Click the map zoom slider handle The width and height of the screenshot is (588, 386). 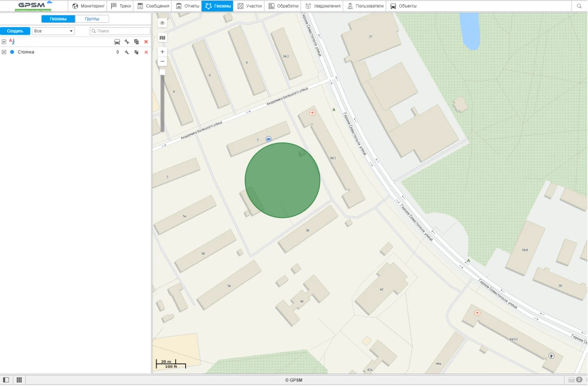pos(162,72)
